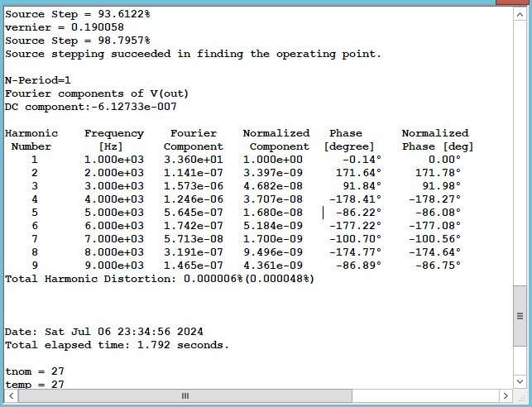Click normalized phase value -174.64°
This screenshot has width=532, height=407.
pos(435,252)
